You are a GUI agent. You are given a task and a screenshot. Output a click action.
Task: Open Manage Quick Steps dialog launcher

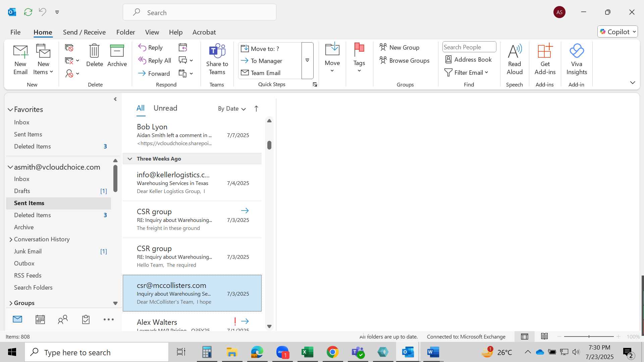point(315,85)
